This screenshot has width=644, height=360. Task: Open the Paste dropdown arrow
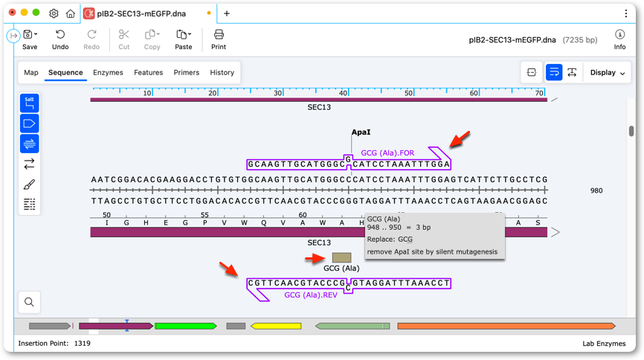190,34
